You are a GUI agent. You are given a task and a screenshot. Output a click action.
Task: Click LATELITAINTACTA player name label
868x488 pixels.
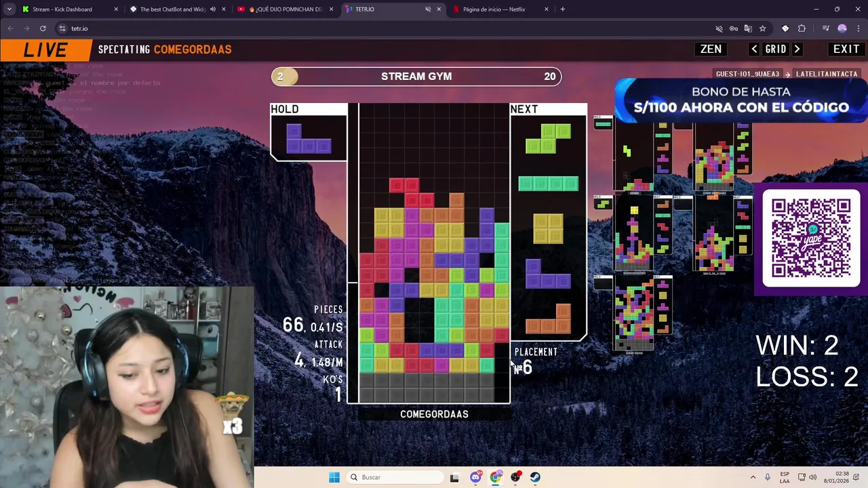coord(827,74)
